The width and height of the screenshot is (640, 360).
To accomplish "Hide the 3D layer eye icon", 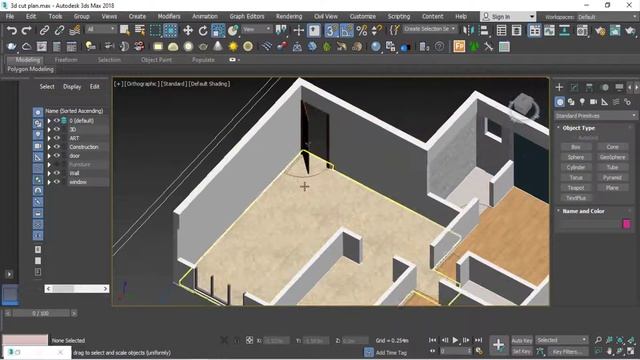I will pyautogui.click(x=57, y=129).
